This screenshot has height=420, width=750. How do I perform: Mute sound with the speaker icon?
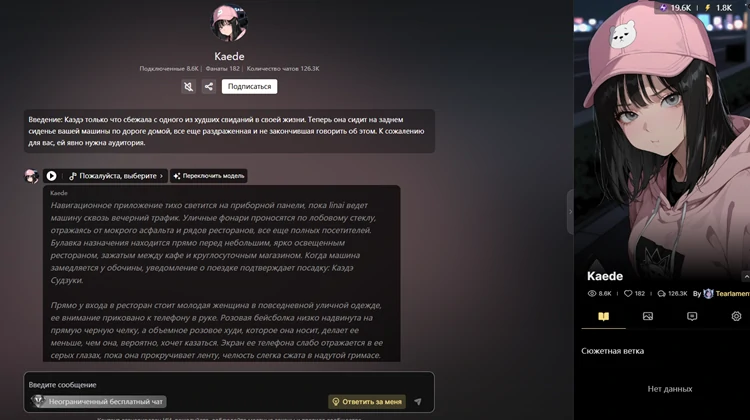188,87
